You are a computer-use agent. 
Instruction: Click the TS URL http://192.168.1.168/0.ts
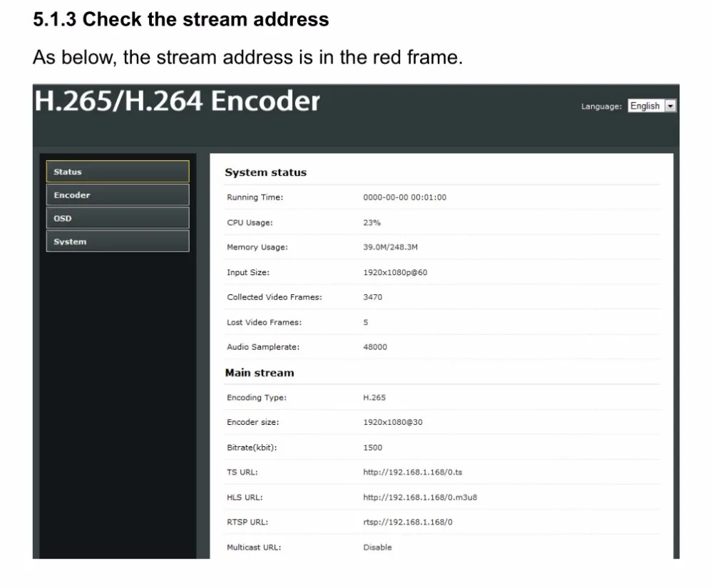[x=412, y=472]
